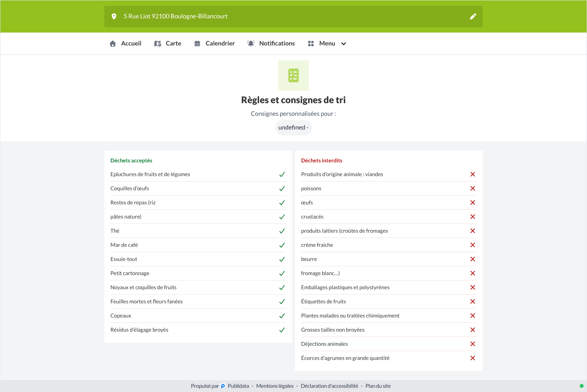
Task: Select the pâtes nature) row text
Action: point(126,217)
